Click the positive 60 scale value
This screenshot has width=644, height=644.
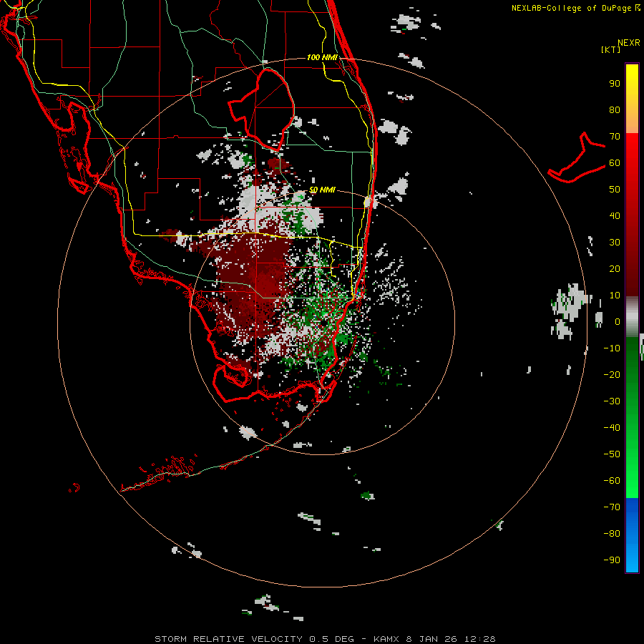coord(615,162)
